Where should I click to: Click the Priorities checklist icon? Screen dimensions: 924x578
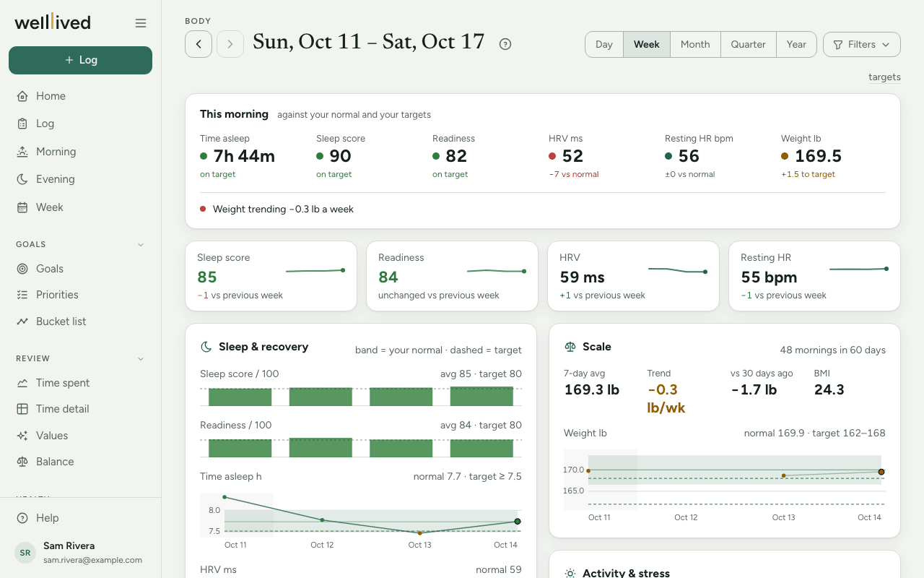tap(22, 295)
